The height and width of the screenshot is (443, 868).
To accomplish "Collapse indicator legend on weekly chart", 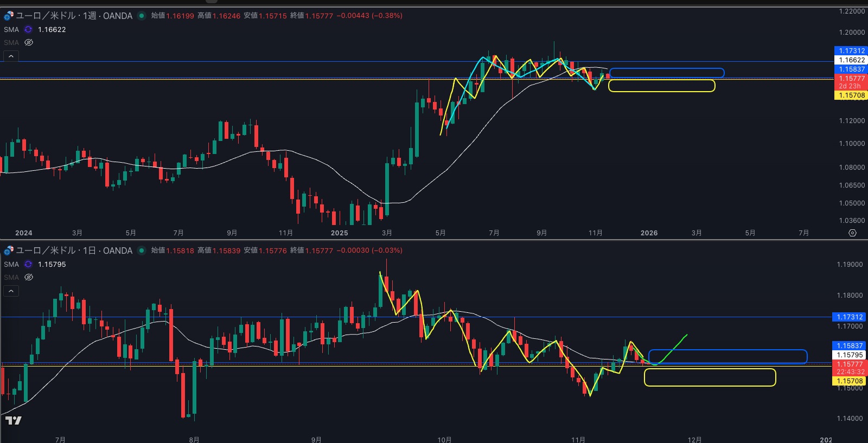I will point(11,56).
